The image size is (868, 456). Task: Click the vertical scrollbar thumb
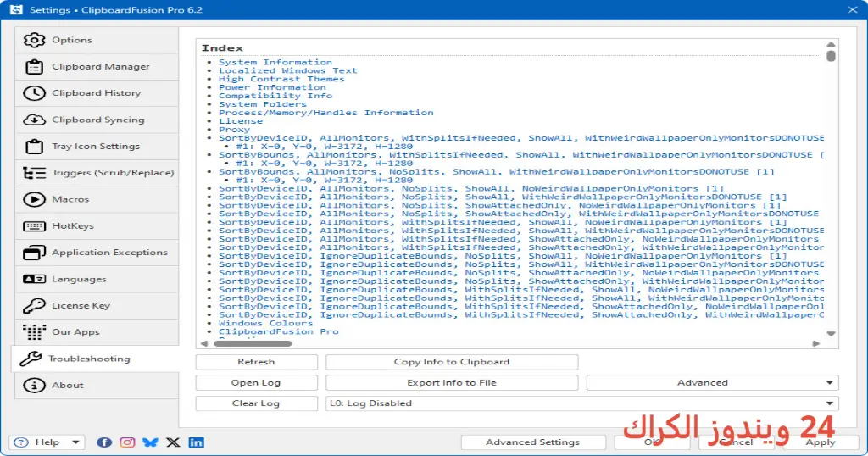click(831, 56)
